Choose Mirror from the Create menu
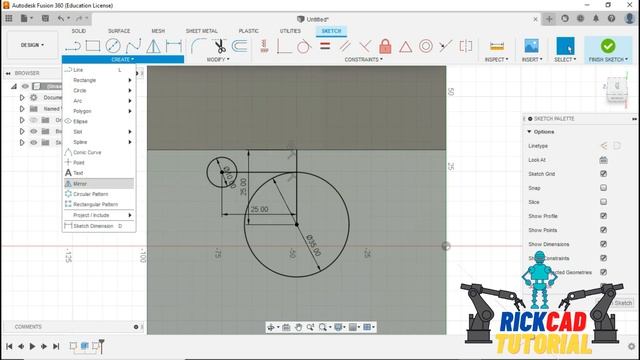 99,184
